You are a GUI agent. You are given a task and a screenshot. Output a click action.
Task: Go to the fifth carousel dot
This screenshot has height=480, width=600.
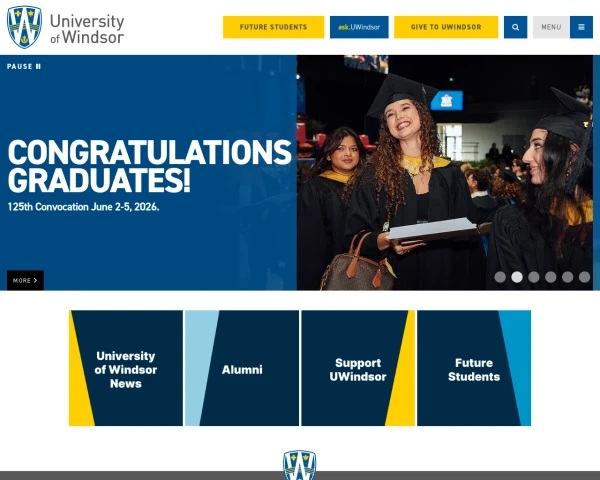(567, 277)
